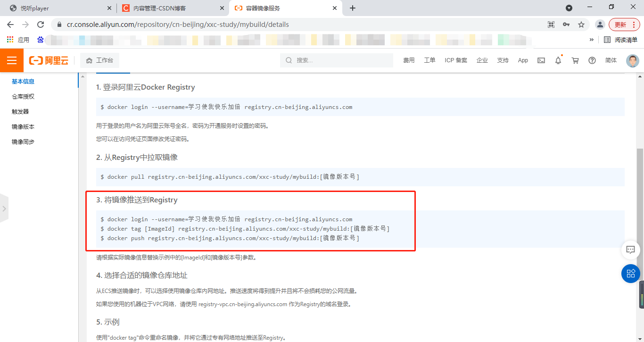Click the page vertical scrollbar
Screen dimensions: 644x342
[640, 215]
